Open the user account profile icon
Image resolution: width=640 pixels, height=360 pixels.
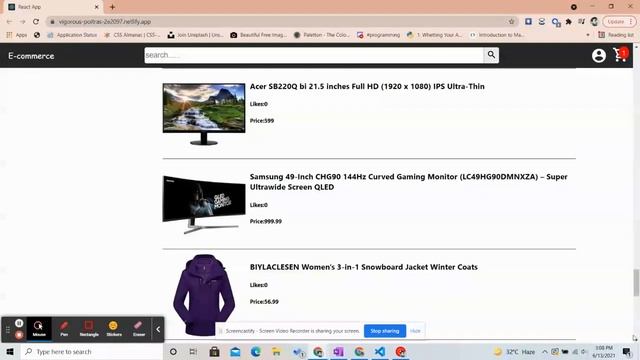click(598, 55)
